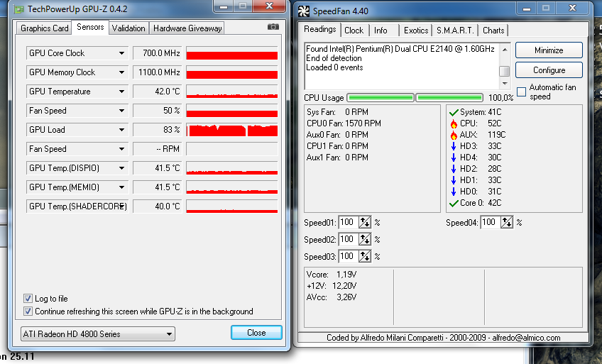Click the Speed04 value field
Screen dimensions: 602x364
coord(491,223)
